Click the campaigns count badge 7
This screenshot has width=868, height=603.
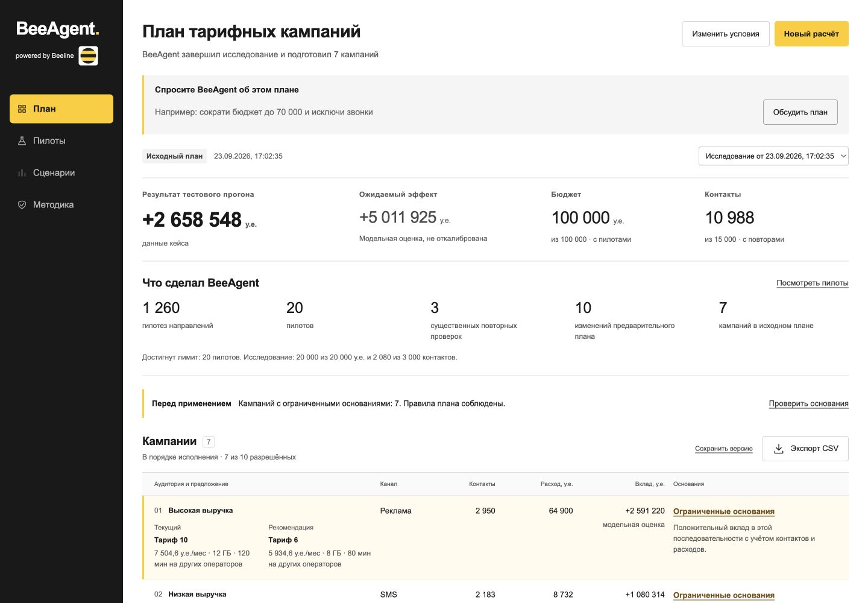pos(209,442)
